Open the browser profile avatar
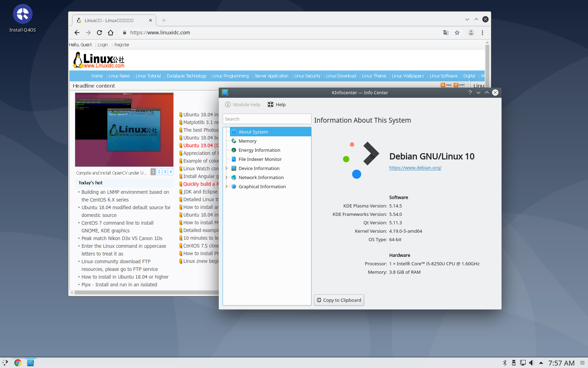588x368 pixels. coord(471,33)
